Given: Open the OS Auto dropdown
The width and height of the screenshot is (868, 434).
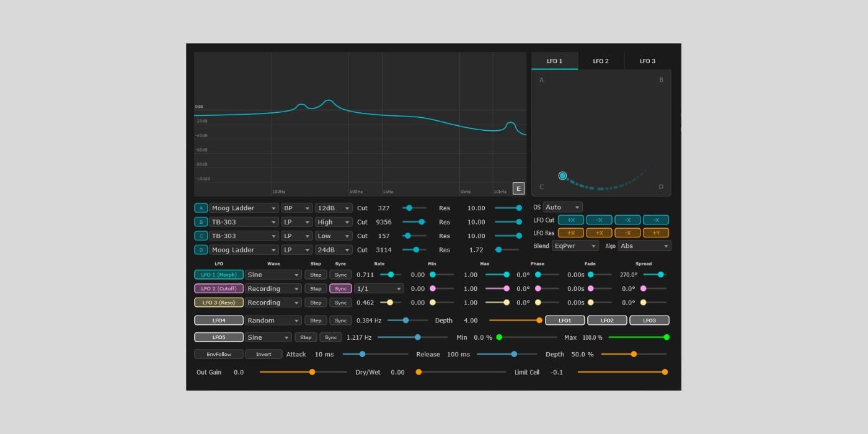Looking at the screenshot, I should [x=563, y=207].
